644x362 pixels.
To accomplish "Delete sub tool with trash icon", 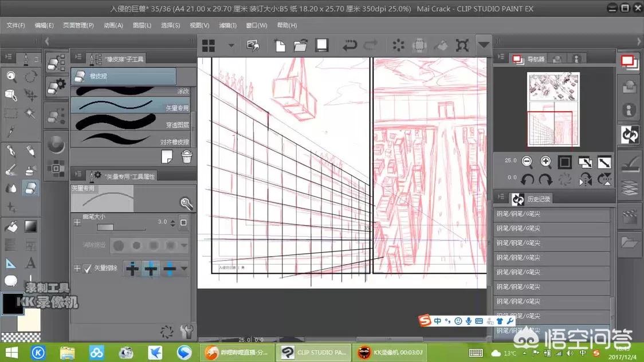I will [186, 157].
